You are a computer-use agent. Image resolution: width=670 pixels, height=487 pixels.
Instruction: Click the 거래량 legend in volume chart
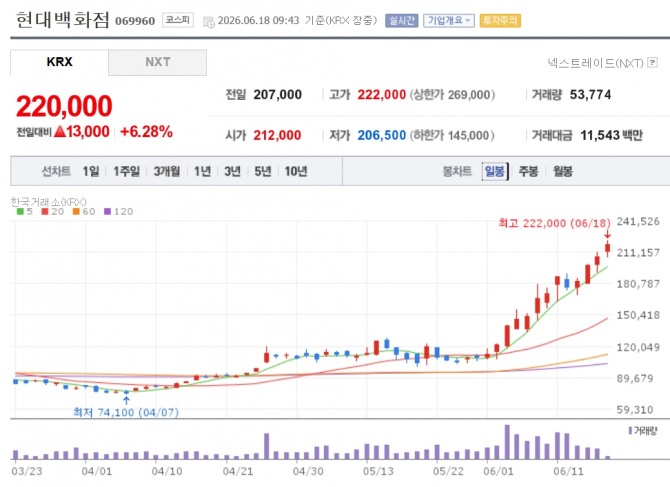pyautogui.click(x=643, y=431)
